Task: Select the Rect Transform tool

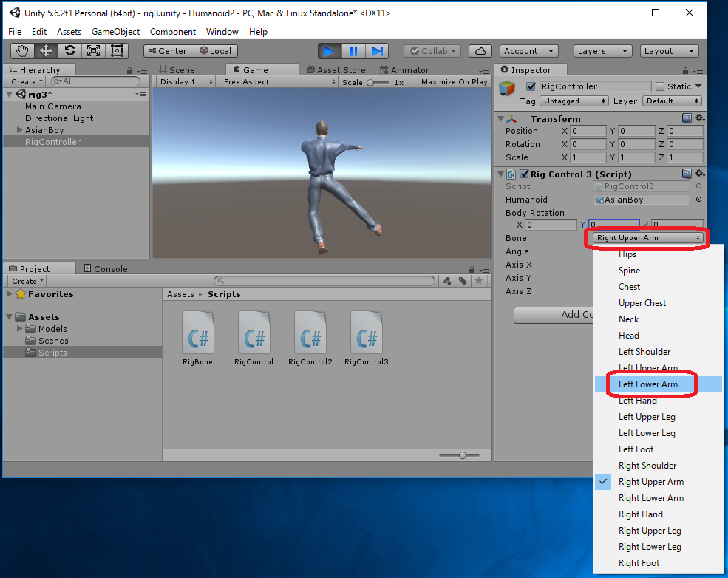Action: (x=117, y=51)
